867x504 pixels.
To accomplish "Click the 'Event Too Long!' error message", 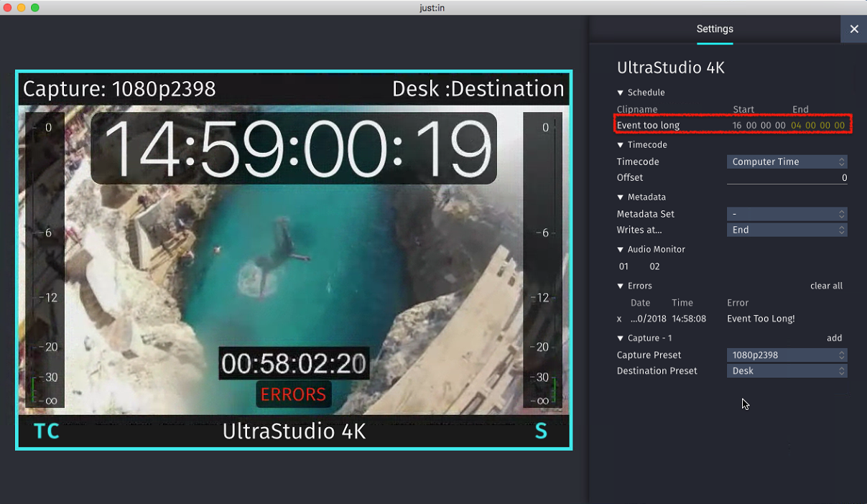I will click(761, 319).
